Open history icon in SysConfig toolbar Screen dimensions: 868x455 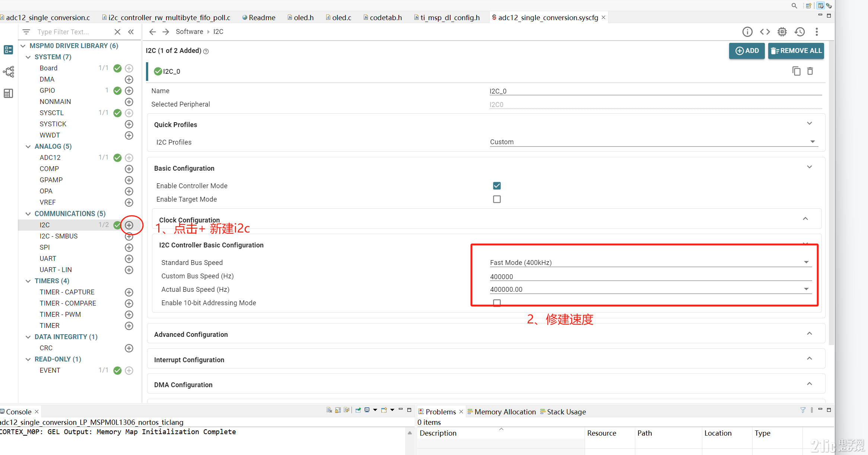[x=799, y=32]
